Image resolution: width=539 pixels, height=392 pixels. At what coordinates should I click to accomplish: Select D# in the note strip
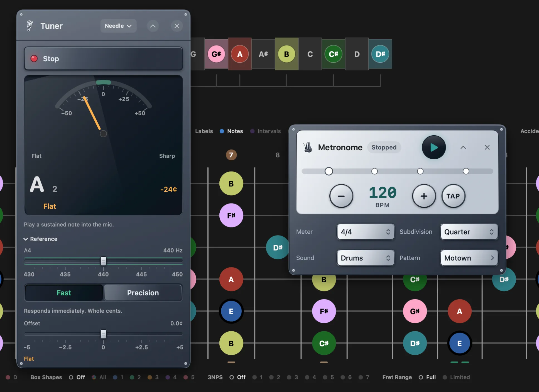380,54
